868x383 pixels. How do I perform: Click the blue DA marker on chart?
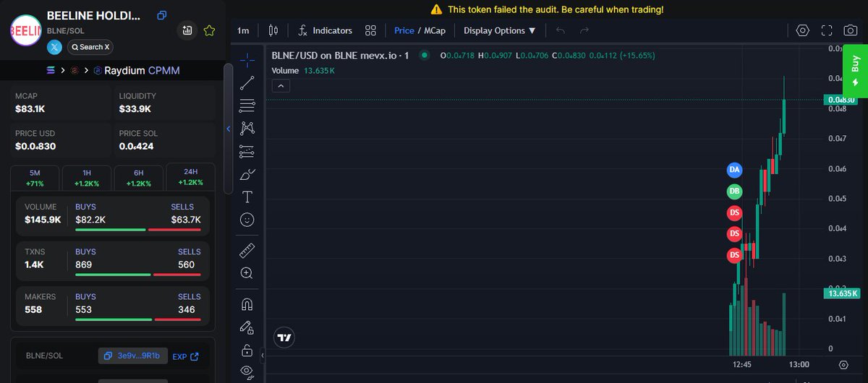pyautogui.click(x=734, y=170)
